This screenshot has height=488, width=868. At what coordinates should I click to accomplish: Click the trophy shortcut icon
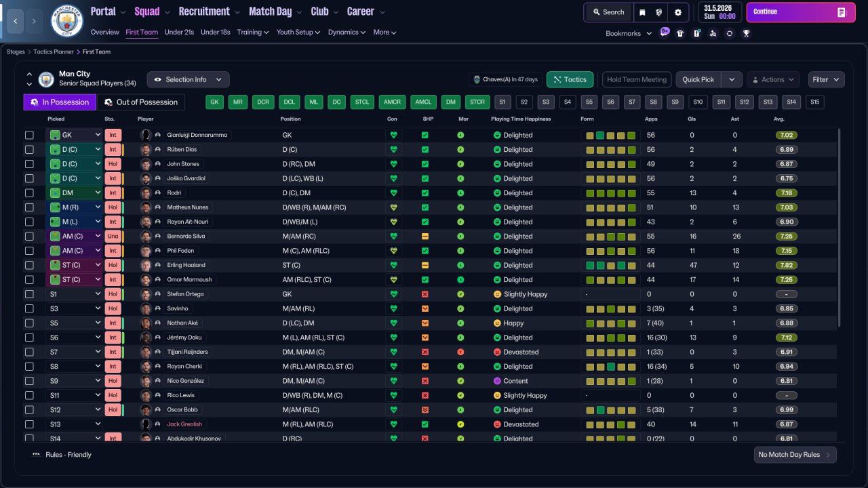click(746, 33)
